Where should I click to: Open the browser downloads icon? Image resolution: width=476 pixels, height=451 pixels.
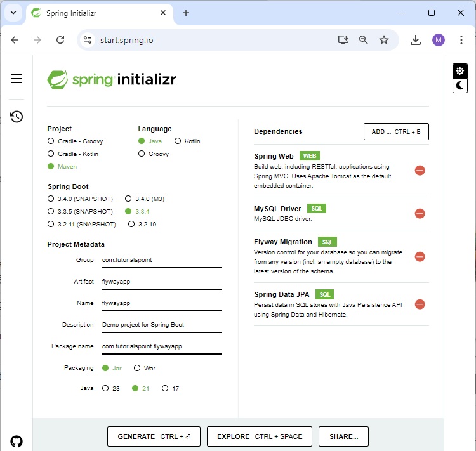click(x=415, y=40)
